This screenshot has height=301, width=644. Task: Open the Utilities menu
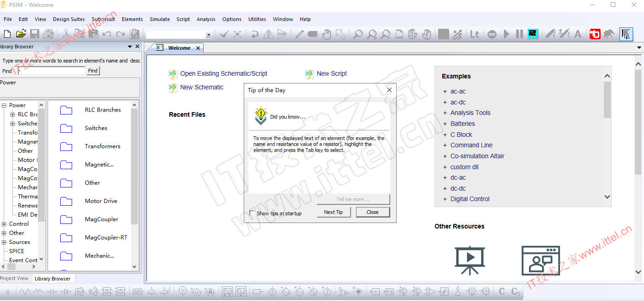click(257, 19)
